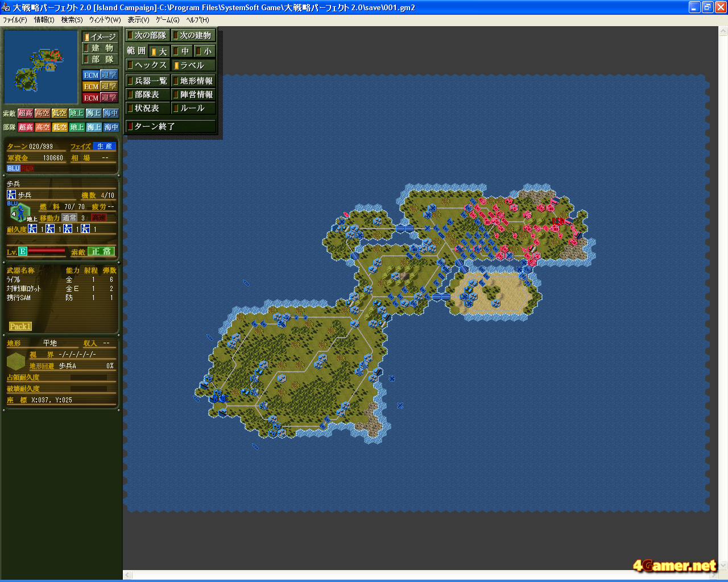The image size is (728, 582).
Task: Toggle the red ECM indicator
Action: [x=91, y=98]
